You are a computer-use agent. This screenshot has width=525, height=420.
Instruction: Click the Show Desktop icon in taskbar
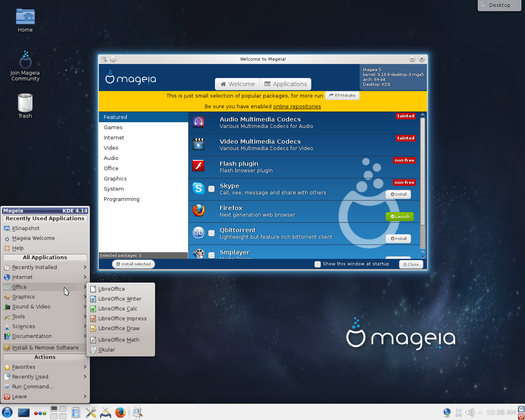click(24, 412)
